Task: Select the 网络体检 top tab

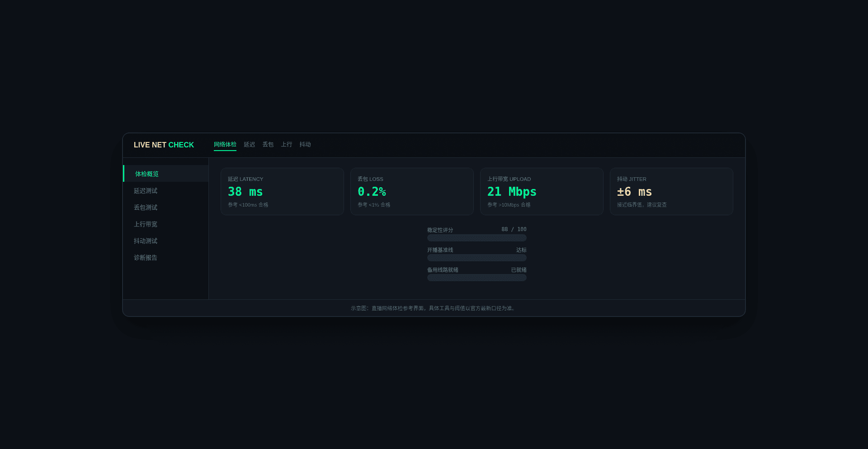Action: (225, 145)
